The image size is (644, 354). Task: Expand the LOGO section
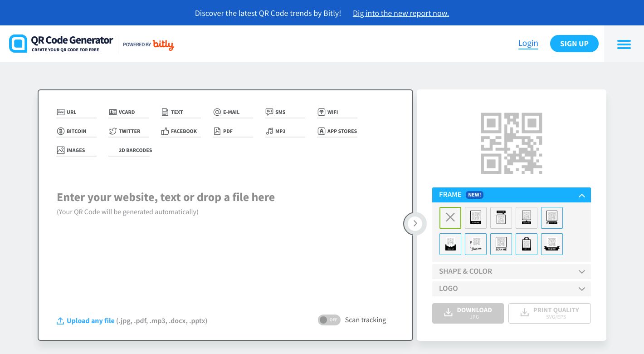[512, 289]
